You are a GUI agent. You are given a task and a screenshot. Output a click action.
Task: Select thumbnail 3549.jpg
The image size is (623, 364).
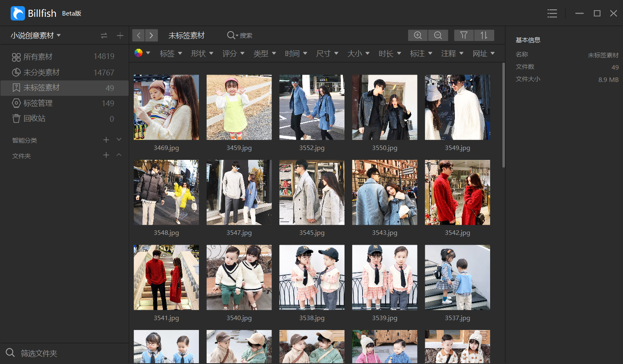(457, 107)
